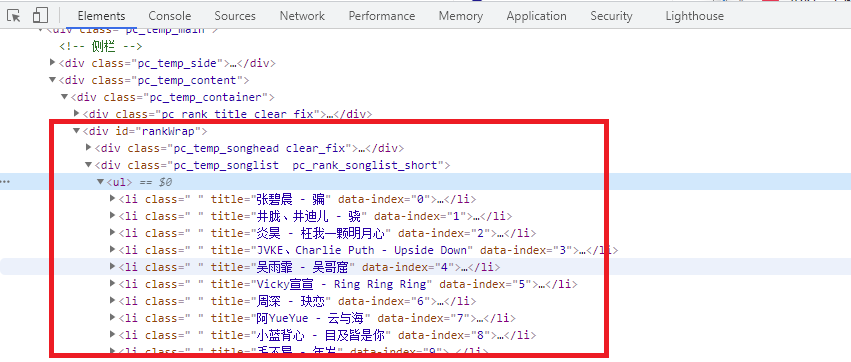The width and height of the screenshot is (851, 362).
Task: Expand the pc_temp_songhead div node
Action: [x=88, y=148]
